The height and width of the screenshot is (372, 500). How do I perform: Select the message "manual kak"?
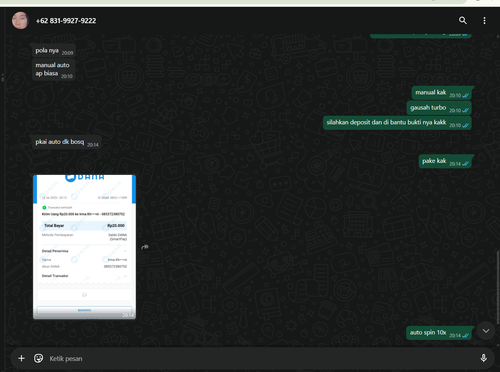(x=442, y=93)
